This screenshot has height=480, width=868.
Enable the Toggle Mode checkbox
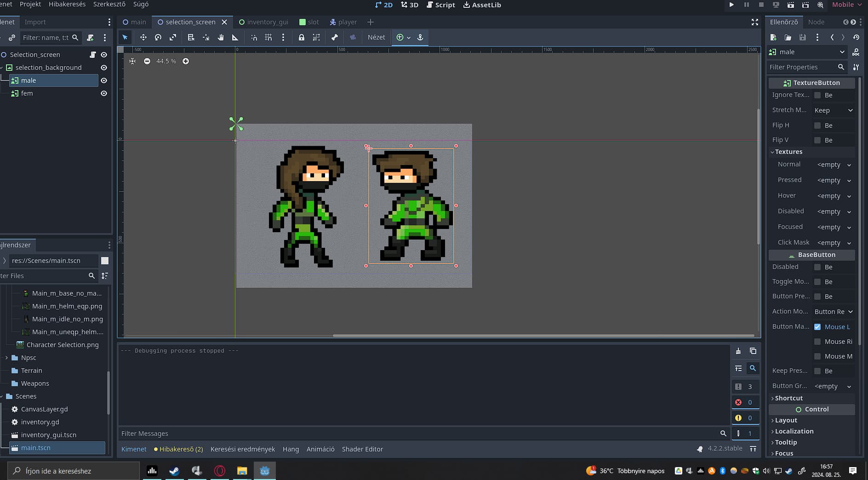[x=817, y=282]
